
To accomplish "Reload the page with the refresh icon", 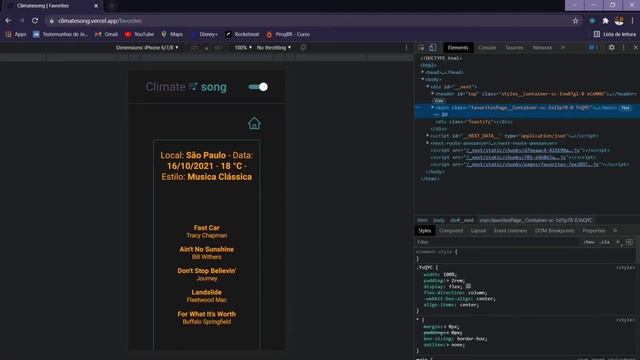I will coord(35,20).
